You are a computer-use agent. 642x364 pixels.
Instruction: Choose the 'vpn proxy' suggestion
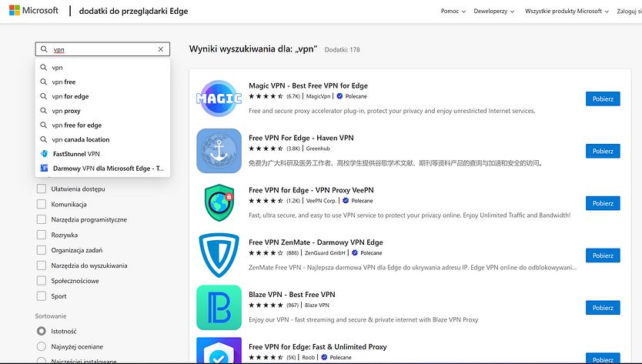pyautogui.click(x=102, y=111)
